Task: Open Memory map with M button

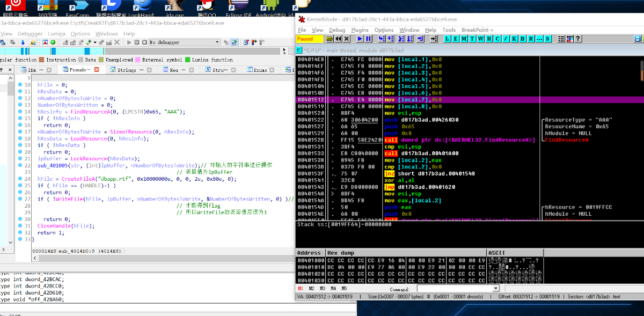Action: coord(464,39)
